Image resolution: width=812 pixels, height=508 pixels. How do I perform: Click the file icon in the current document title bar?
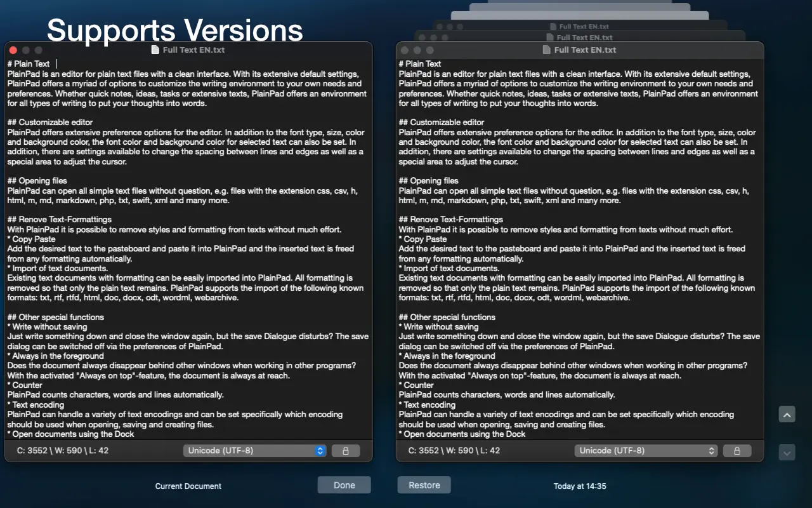155,50
